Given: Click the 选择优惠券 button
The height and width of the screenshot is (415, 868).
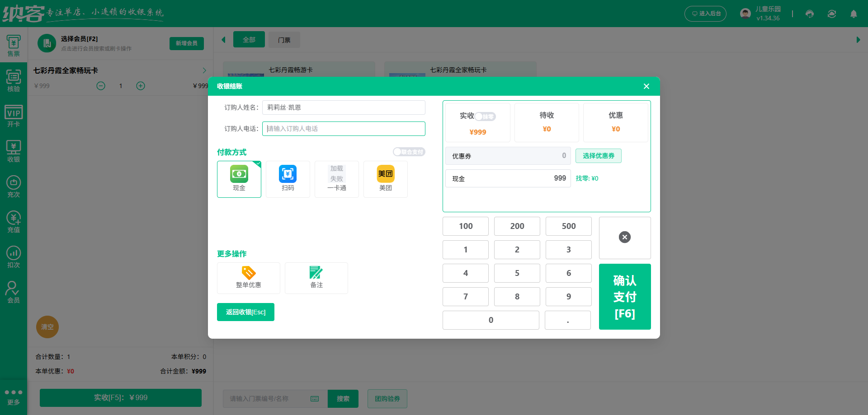Looking at the screenshot, I should click(x=598, y=156).
